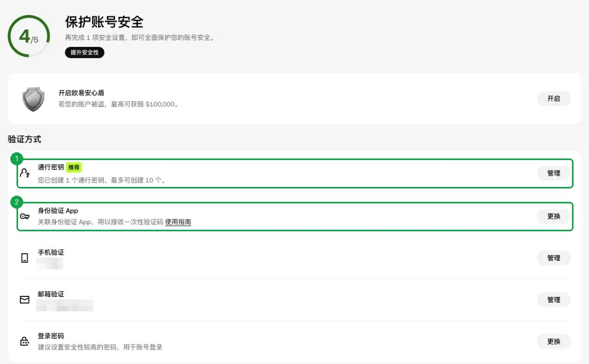
Task: Click the blurred email address under 邮箱验证
Action: [65, 306]
